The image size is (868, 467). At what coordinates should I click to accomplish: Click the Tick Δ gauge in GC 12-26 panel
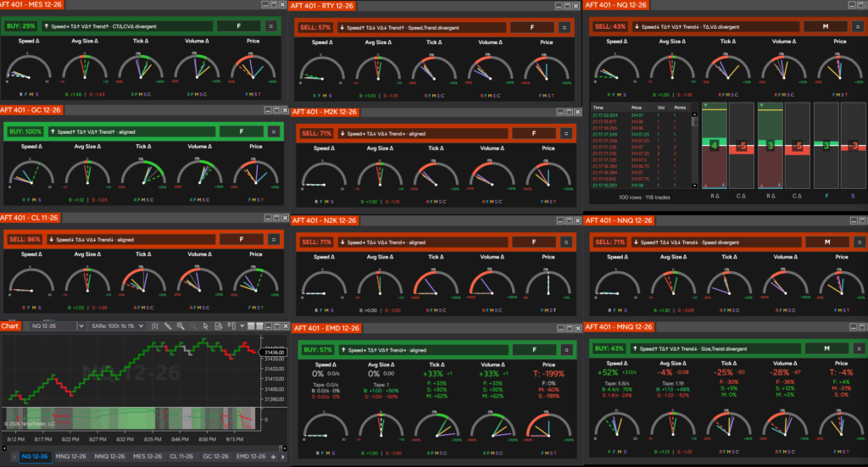(x=143, y=172)
